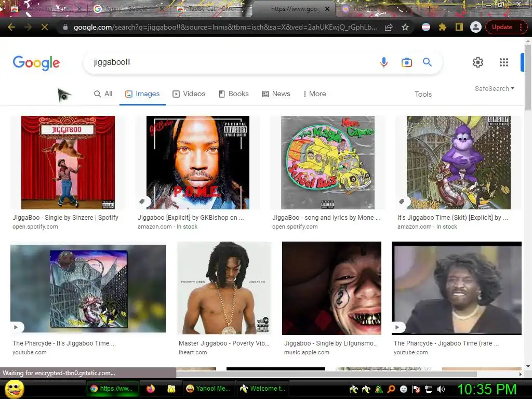This screenshot has width=532, height=399.
Task: Open Firefox from the taskbar
Action: coord(151,389)
